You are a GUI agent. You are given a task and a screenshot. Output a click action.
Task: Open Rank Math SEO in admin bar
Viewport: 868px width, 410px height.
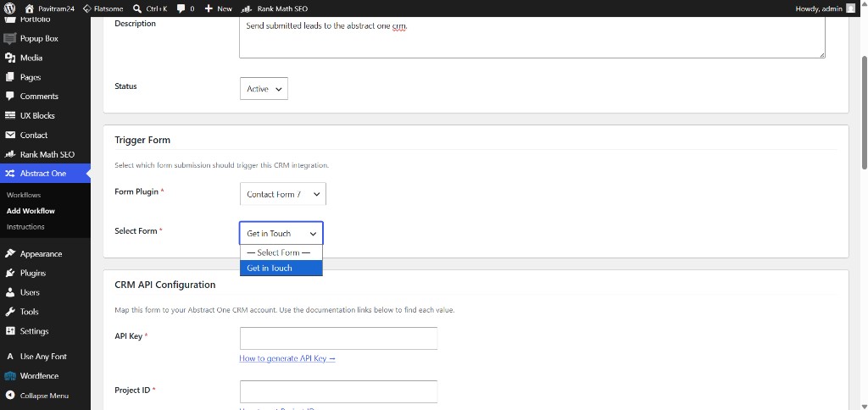[275, 8]
